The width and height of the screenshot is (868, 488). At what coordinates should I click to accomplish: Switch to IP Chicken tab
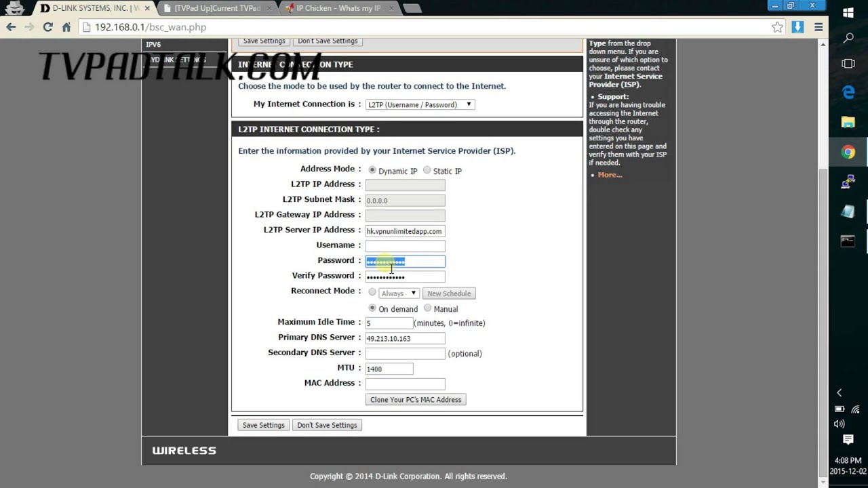click(x=338, y=8)
